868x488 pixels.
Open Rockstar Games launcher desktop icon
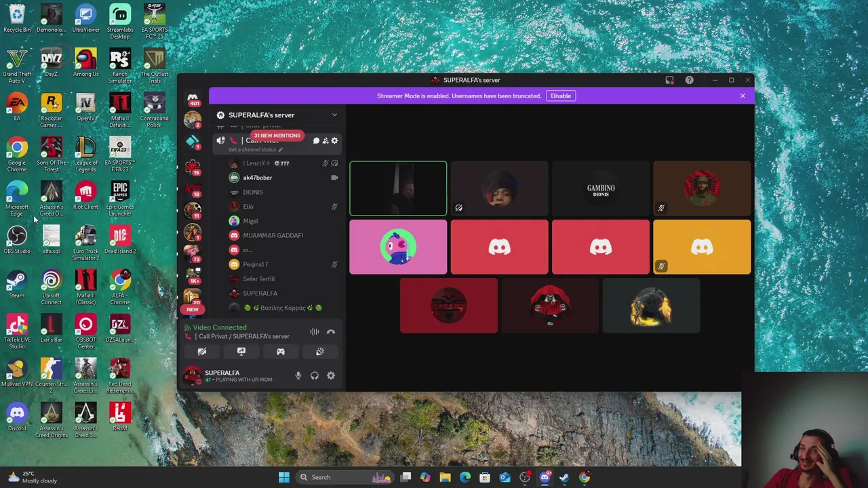pos(52,110)
